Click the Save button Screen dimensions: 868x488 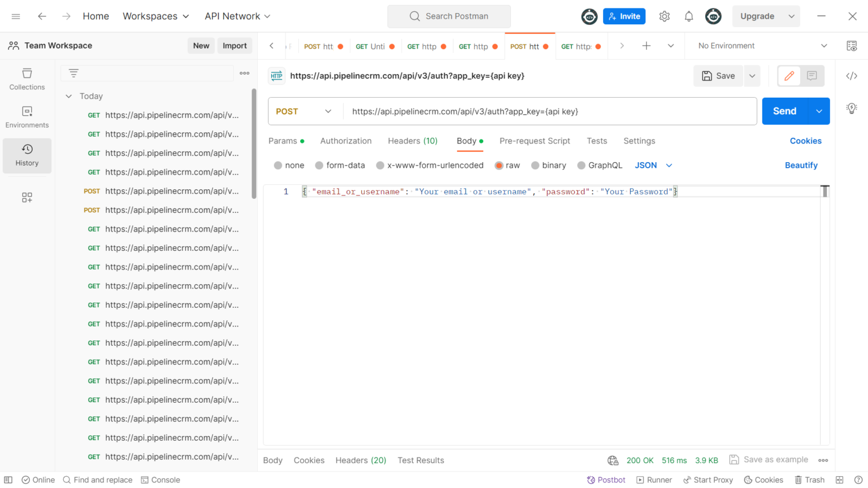(x=719, y=76)
